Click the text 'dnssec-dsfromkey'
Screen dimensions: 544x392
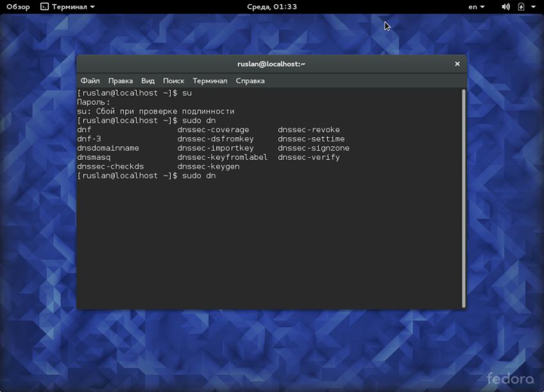[216, 139]
